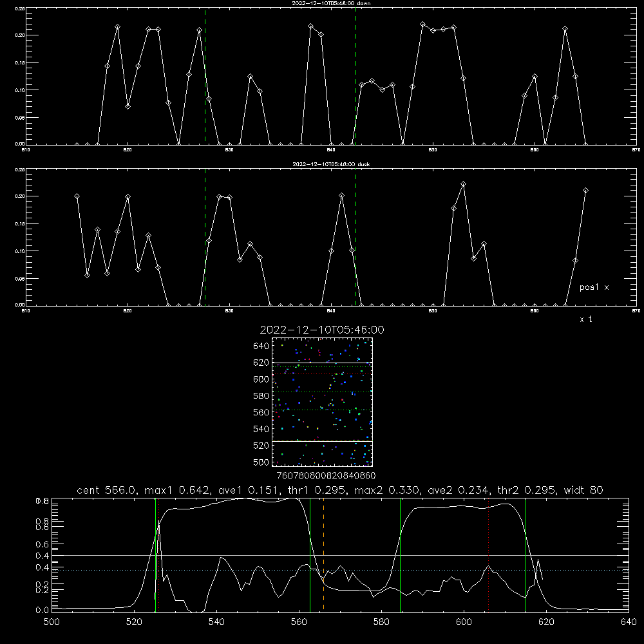Click the bottom plot x-axis label 600

[464, 622]
